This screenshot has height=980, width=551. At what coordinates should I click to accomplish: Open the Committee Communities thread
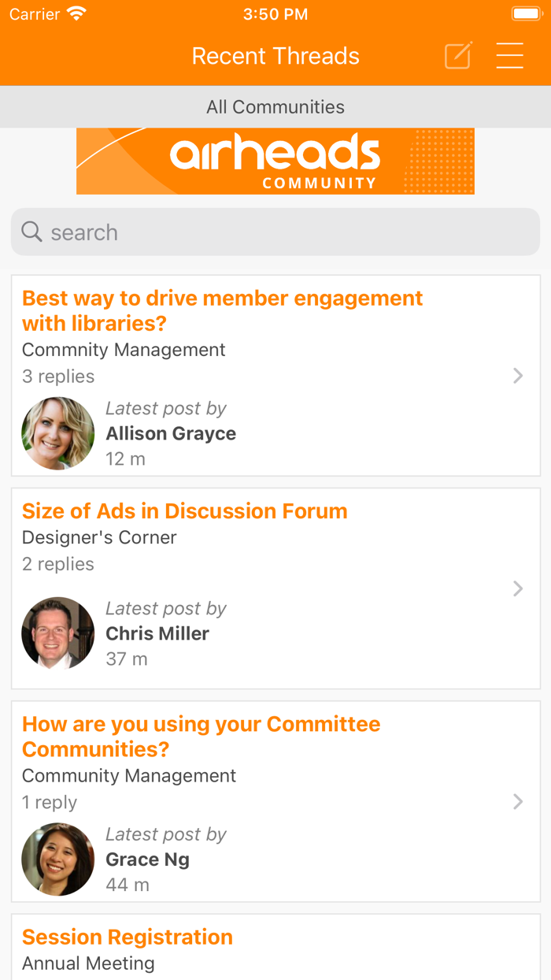pos(201,736)
